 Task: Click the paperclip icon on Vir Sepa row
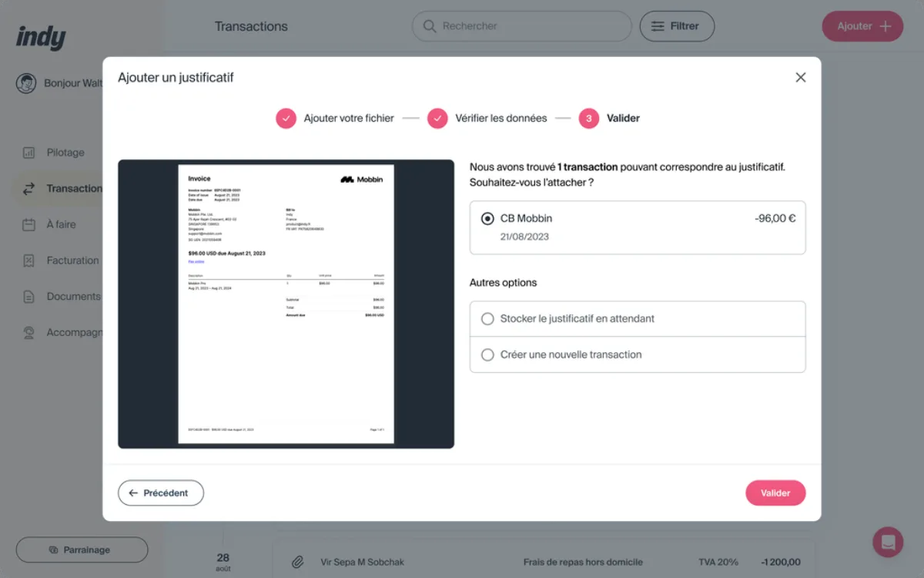pos(297,563)
